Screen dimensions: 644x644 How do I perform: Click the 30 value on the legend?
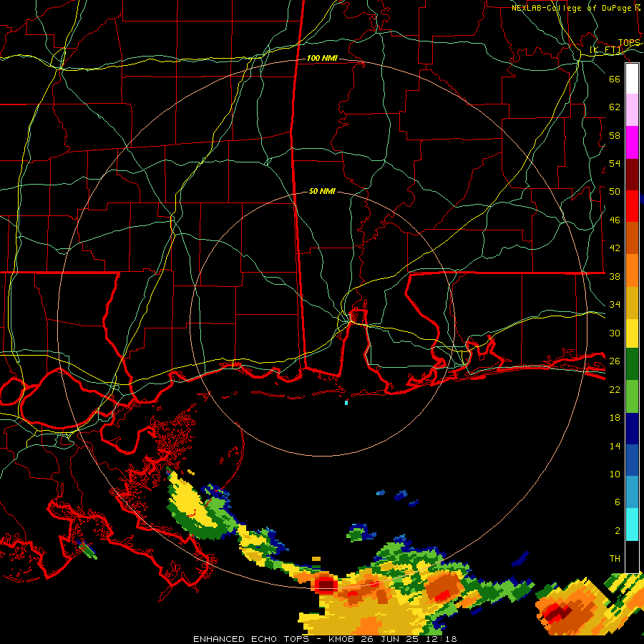tap(615, 333)
